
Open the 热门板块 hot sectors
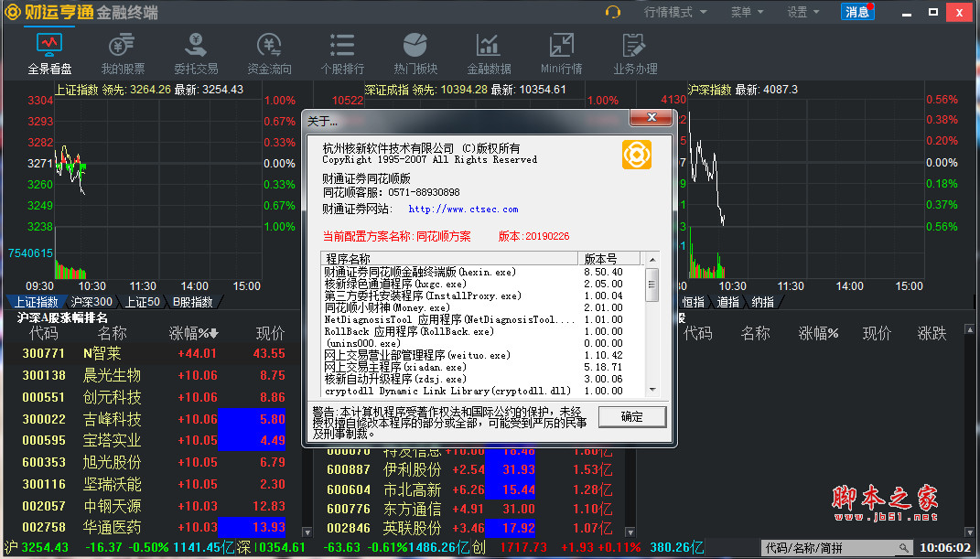415,53
